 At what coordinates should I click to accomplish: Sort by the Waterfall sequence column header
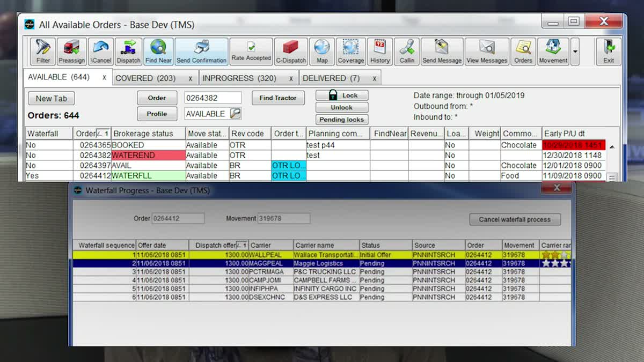(x=105, y=245)
